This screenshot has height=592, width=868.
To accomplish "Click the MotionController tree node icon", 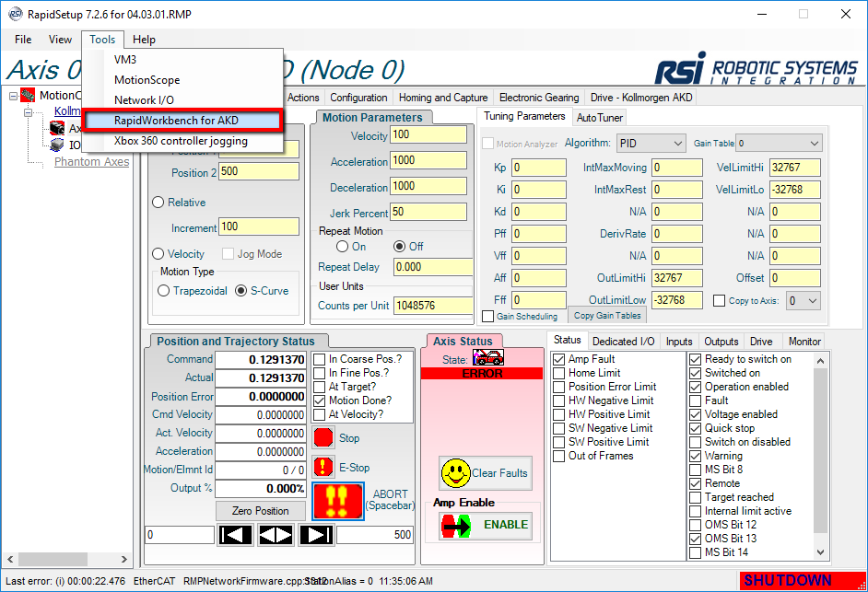I will [x=28, y=95].
